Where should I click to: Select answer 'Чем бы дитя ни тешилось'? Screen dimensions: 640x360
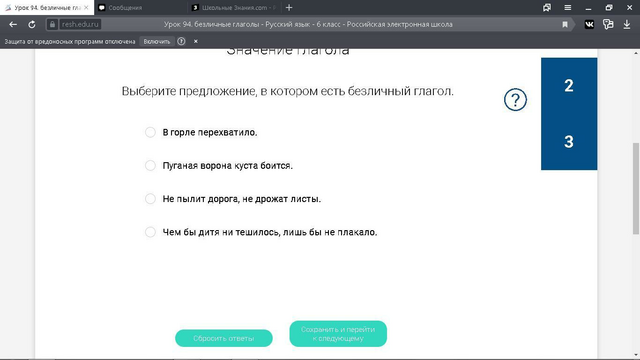[x=150, y=232]
